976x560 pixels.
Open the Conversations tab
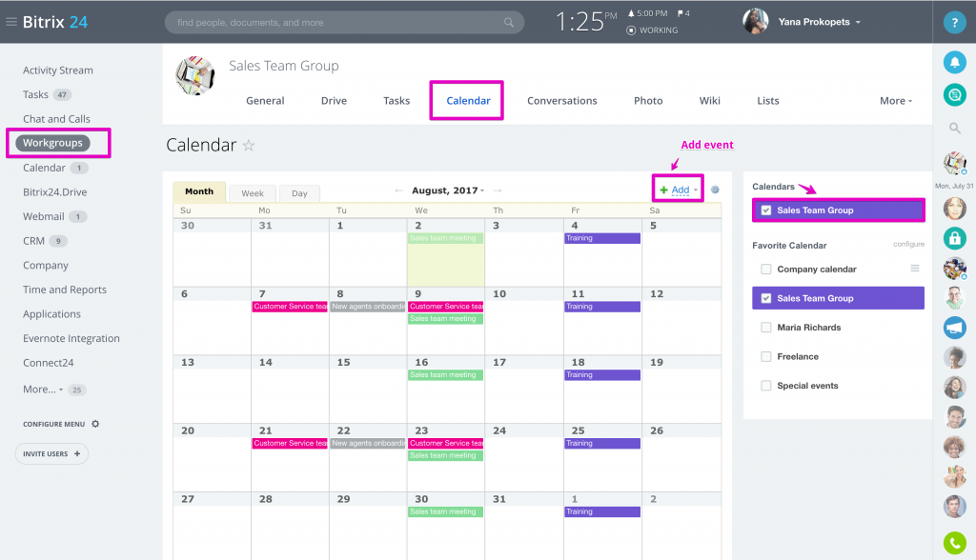562,101
